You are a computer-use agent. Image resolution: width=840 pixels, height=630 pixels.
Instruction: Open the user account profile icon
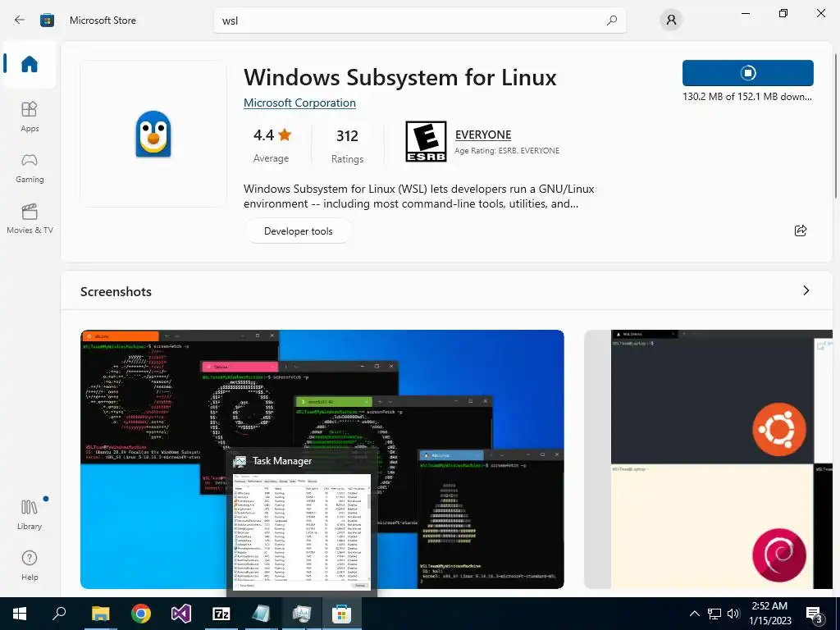pyautogui.click(x=671, y=21)
